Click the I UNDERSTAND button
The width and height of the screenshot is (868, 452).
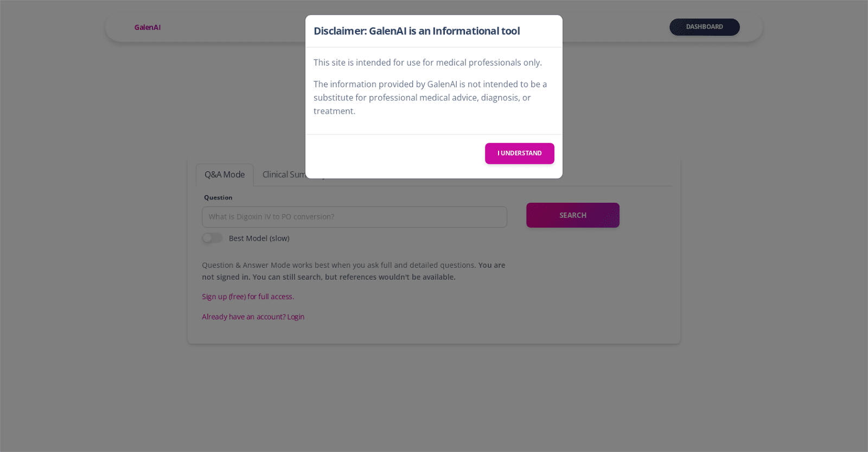click(519, 153)
